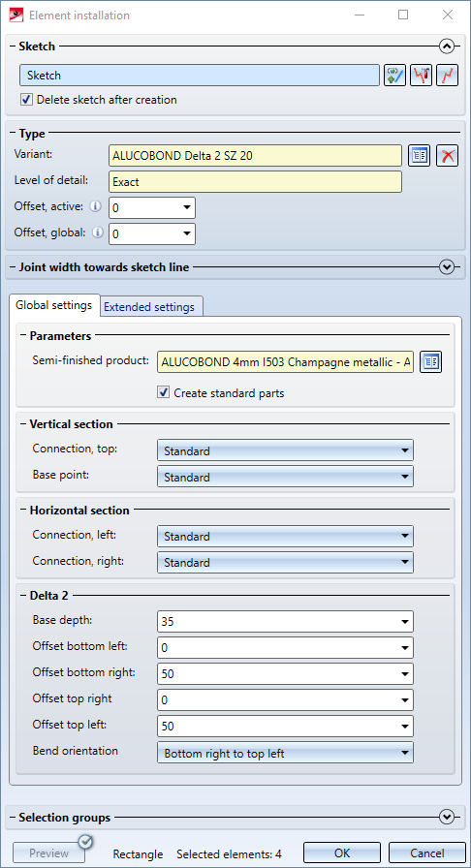Screen dimensions: 471x868
Task: Click info icon beside Offset, global
Action: coord(98,233)
